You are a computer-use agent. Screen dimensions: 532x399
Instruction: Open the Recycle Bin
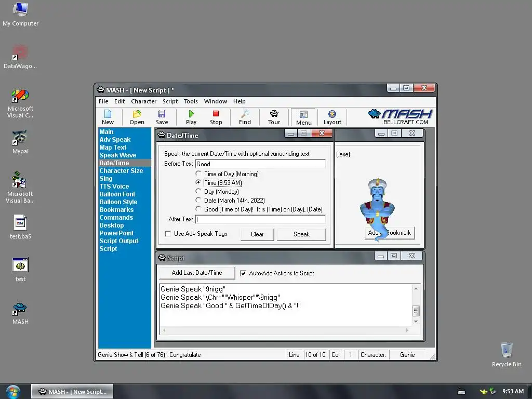coord(507,354)
